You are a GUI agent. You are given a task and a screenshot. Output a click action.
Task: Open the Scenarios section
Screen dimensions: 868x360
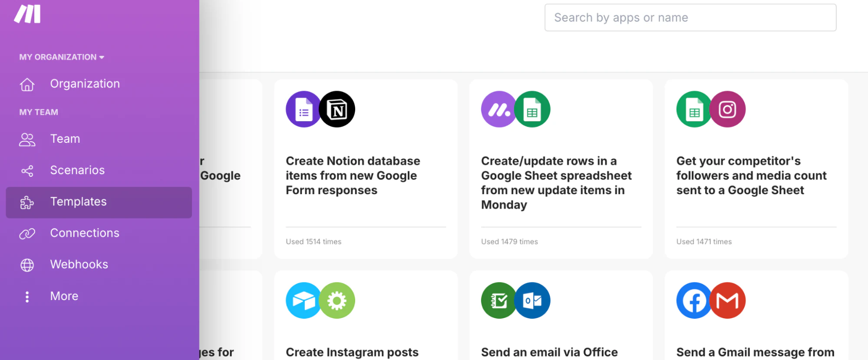[99, 170]
